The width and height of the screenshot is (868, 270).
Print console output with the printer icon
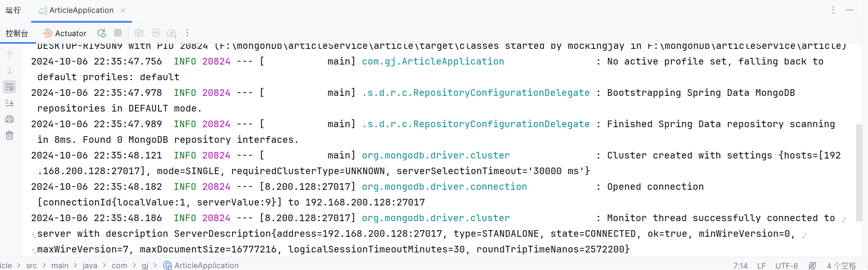tap(10, 119)
